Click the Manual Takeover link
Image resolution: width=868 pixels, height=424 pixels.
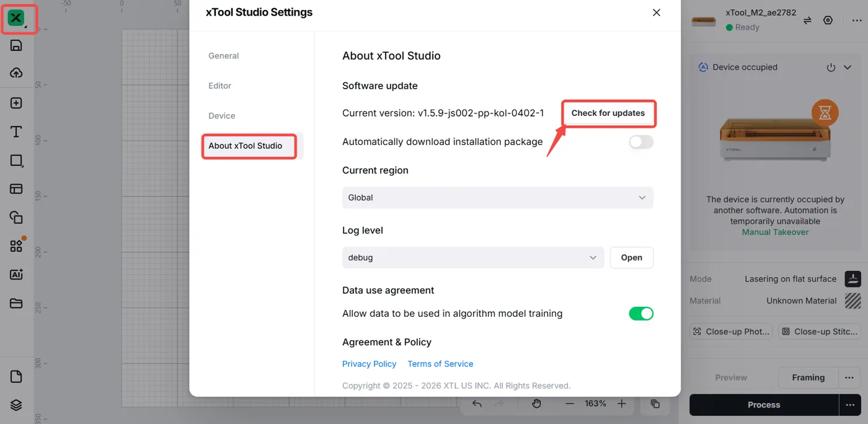775,232
